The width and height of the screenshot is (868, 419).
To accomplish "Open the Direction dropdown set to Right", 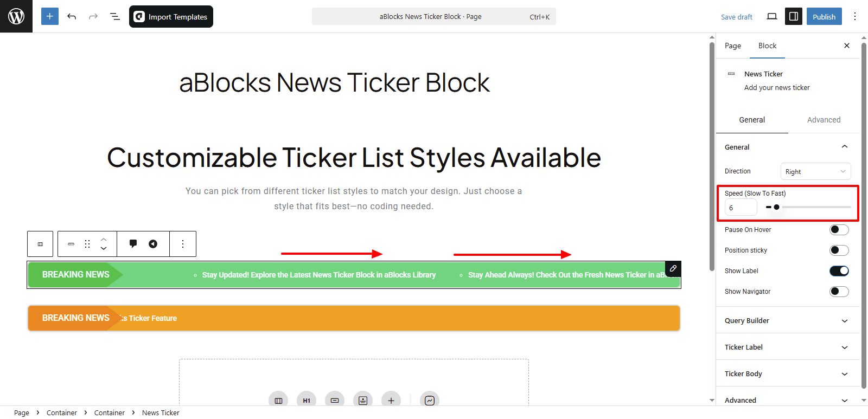I will click(x=816, y=171).
